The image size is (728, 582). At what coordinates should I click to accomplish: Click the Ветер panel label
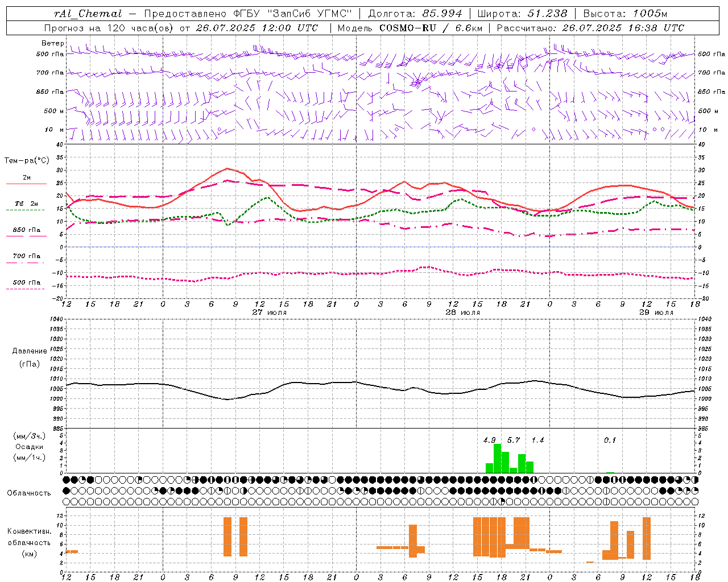52,43
